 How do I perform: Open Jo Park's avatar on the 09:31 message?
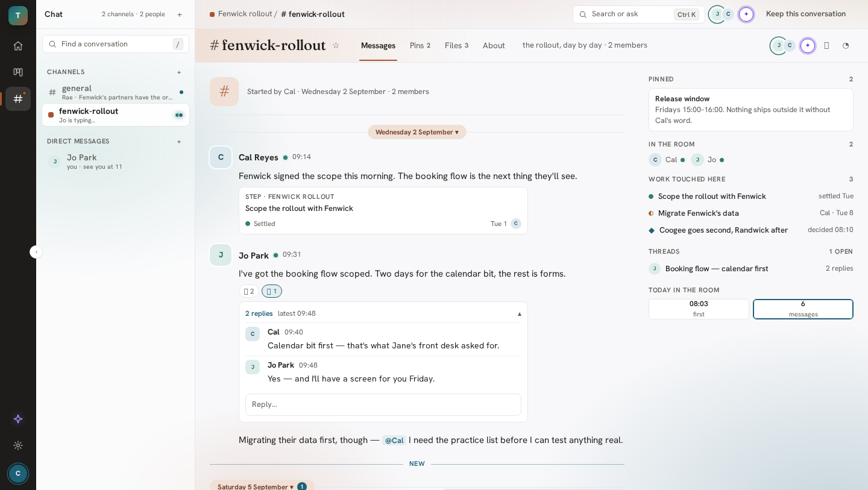coord(221,255)
